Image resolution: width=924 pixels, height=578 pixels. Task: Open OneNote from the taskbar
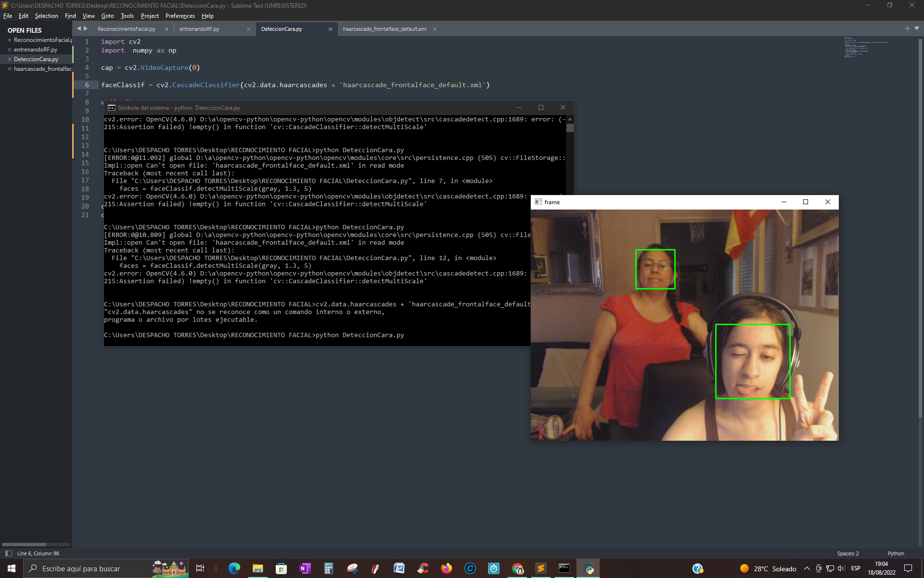coord(305,568)
